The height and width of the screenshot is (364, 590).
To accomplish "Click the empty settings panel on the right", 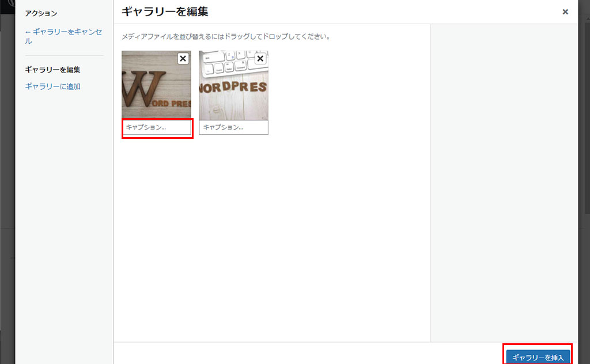I will click(x=504, y=173).
